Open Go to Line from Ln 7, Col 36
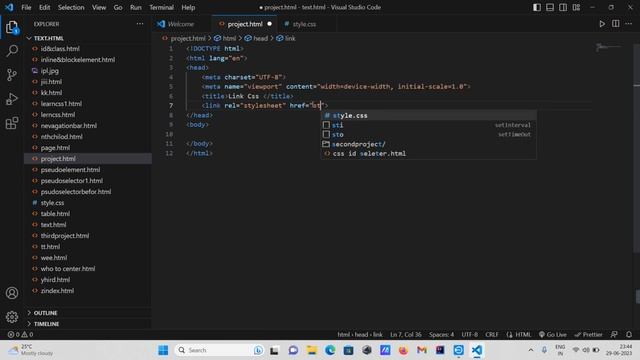Viewport: 640px width, 360px height. tap(406, 334)
